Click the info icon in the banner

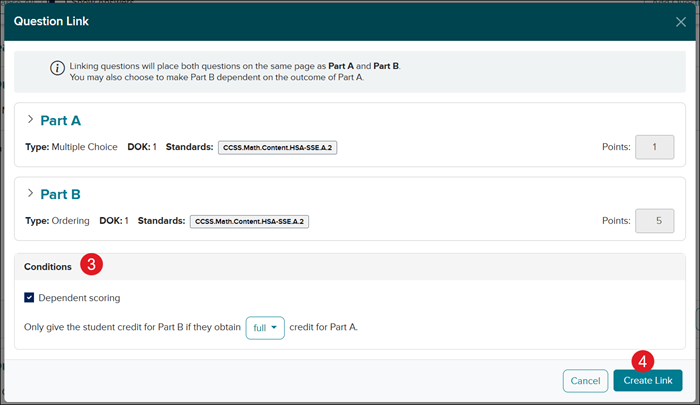pyautogui.click(x=58, y=70)
